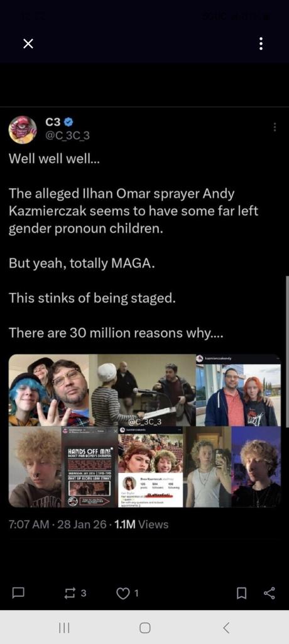289x644 pixels.
Task: Open the mirror selfie photo thumbnail
Action: point(208,467)
